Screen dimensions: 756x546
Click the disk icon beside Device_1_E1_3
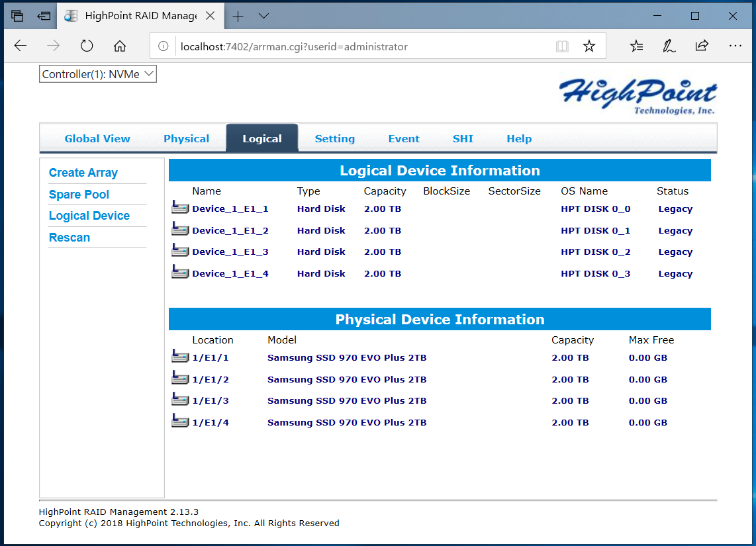click(179, 251)
